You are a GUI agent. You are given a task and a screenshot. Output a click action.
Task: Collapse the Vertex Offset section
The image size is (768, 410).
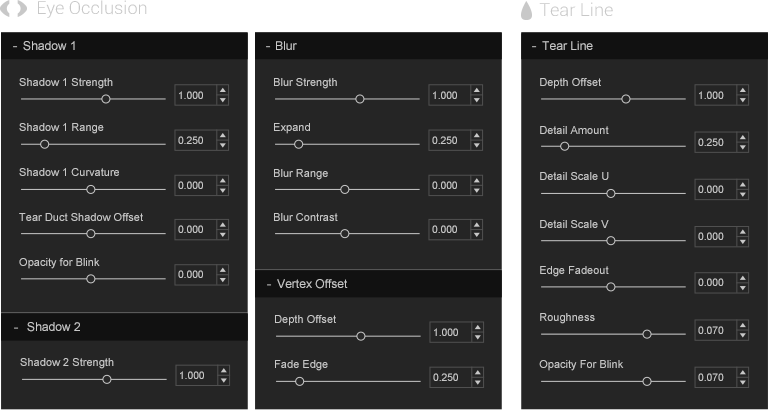(x=268, y=284)
